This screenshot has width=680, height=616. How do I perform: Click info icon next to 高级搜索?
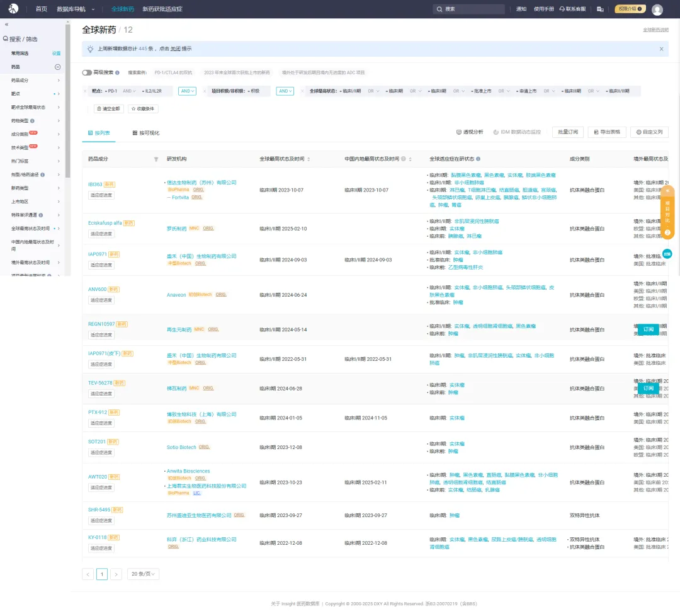pyautogui.click(x=118, y=72)
